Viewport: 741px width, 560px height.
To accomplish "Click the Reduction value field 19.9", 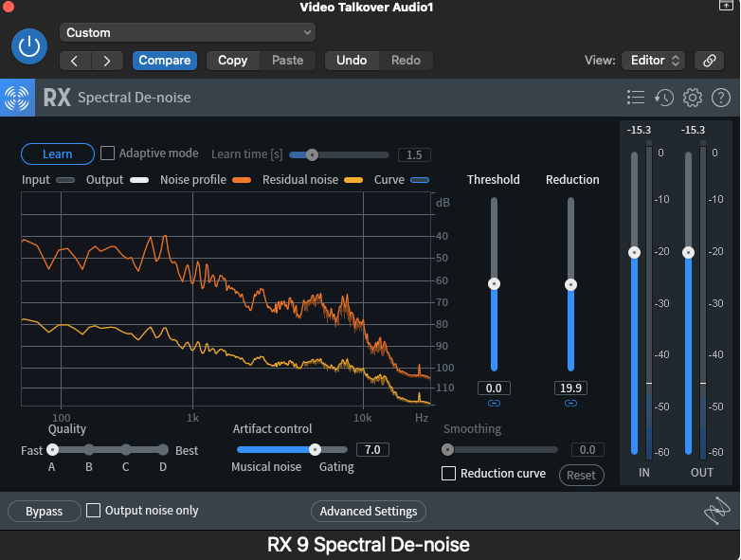I will click(x=570, y=388).
